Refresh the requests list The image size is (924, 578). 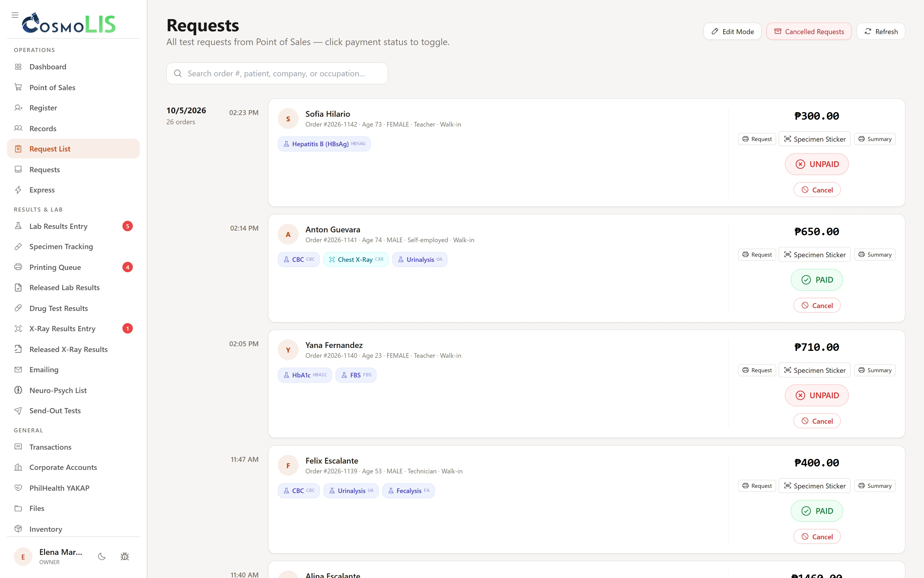(x=881, y=31)
